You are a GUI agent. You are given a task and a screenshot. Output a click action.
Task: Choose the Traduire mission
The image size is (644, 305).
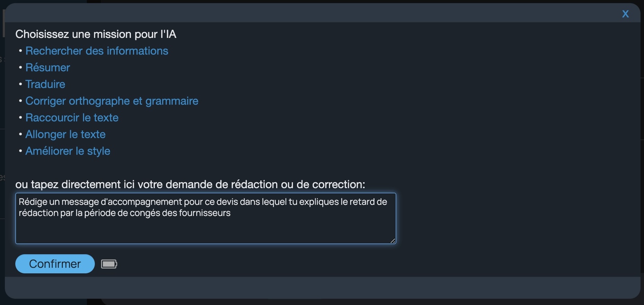tap(45, 84)
